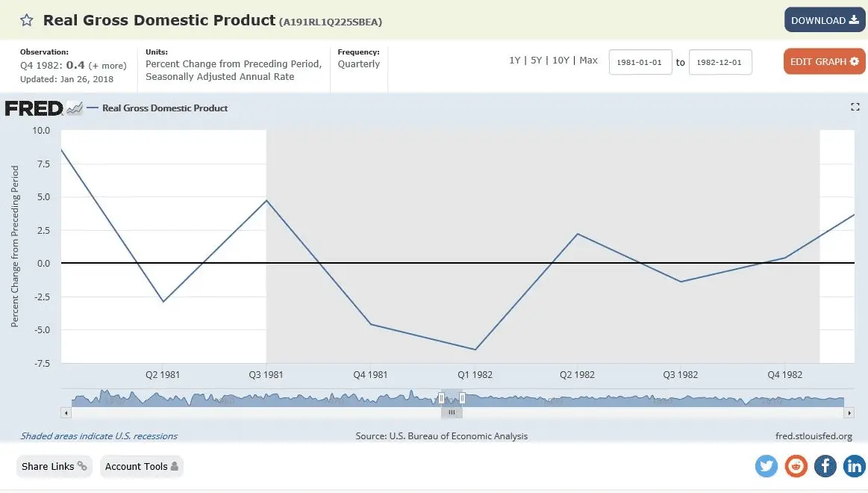Click the Download button
Viewport: 868px width, 493px height.
pos(824,20)
